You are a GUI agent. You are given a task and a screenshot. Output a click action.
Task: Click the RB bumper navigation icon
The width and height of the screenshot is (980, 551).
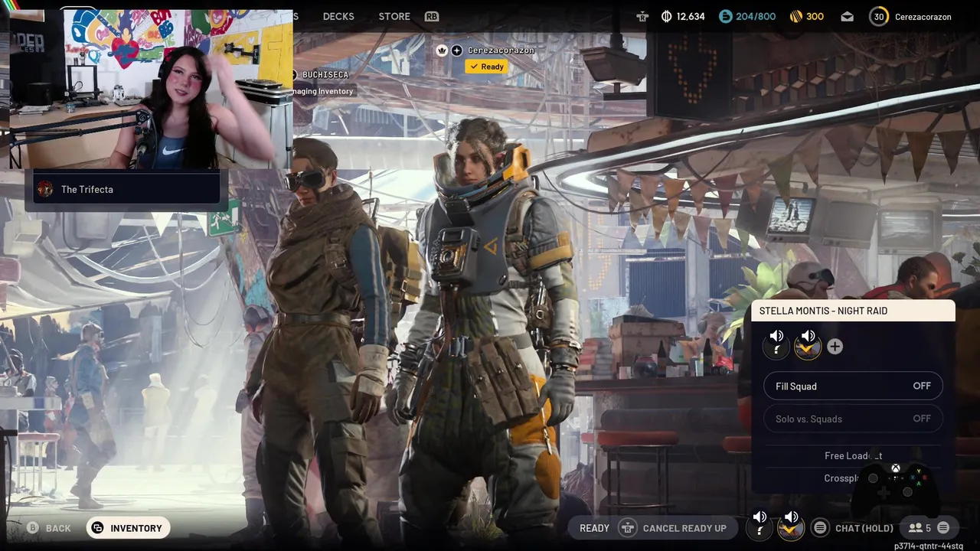coord(432,16)
